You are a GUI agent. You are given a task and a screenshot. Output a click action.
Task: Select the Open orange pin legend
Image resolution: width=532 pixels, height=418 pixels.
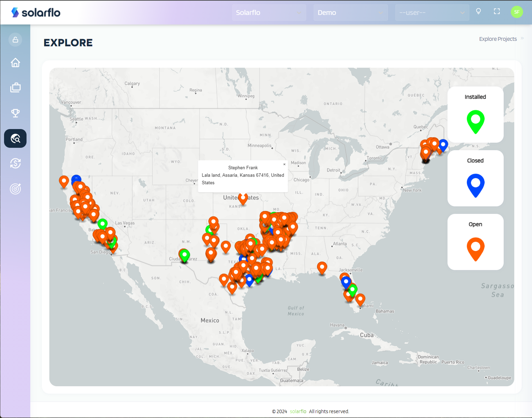tap(475, 247)
